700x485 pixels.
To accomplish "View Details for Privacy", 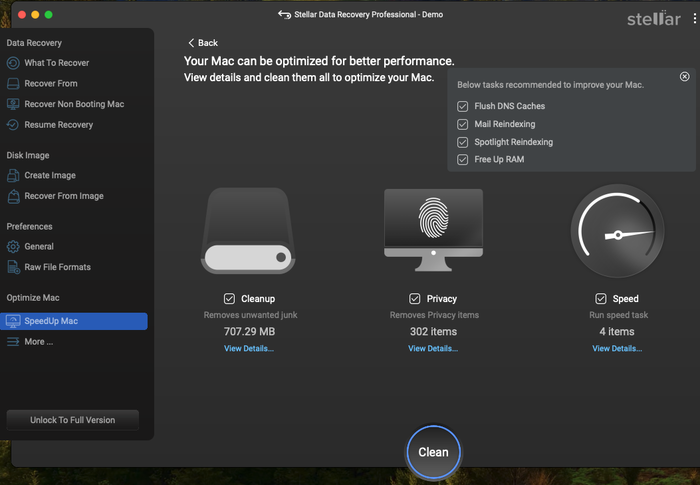I will pyautogui.click(x=433, y=348).
